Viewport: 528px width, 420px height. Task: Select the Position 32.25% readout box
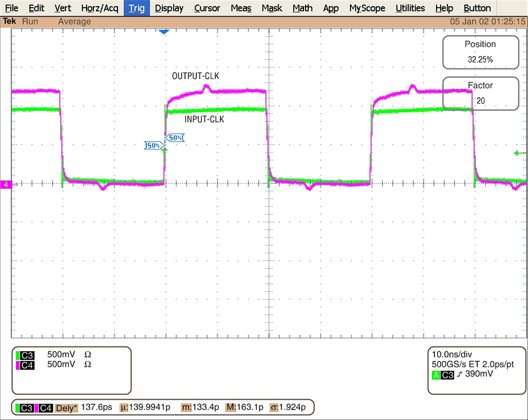coord(480,52)
